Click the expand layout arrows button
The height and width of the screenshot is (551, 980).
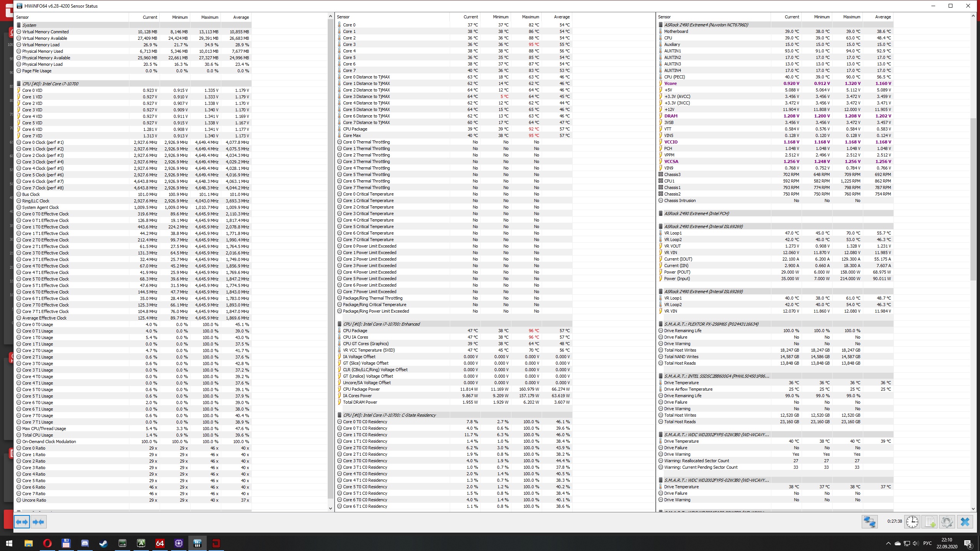(x=22, y=522)
